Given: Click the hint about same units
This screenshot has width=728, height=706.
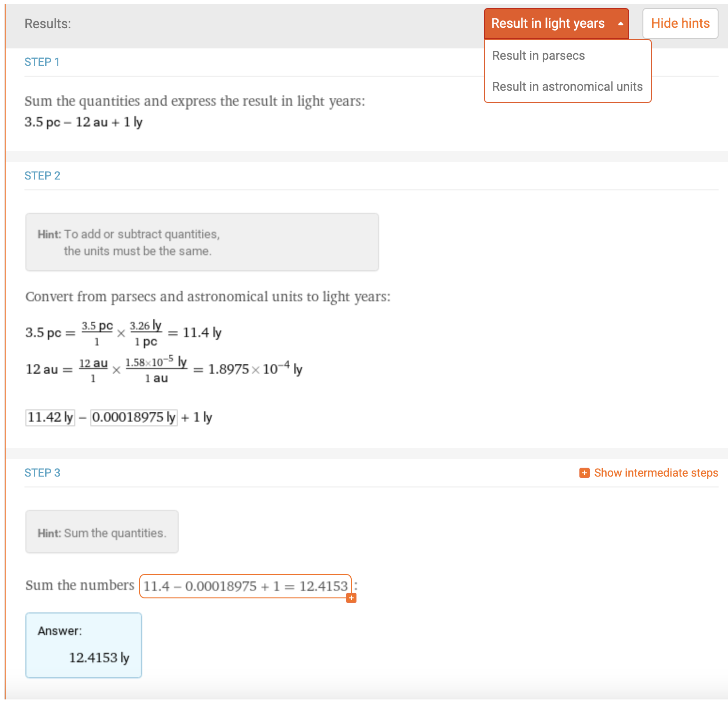Looking at the screenshot, I should click(x=202, y=242).
